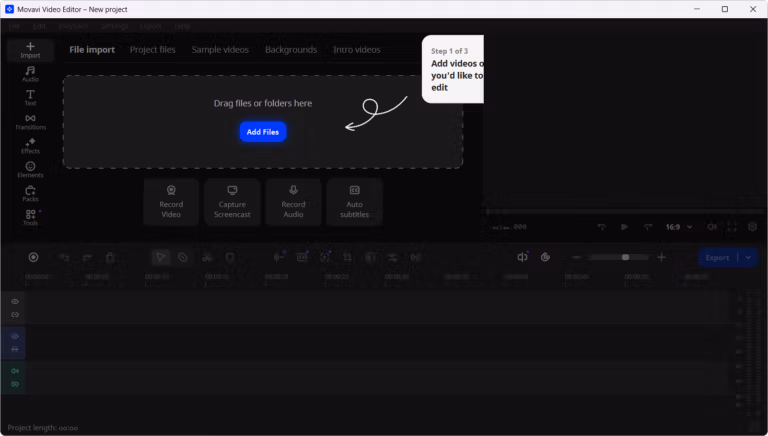Open the Help menu
The width and height of the screenshot is (768, 436).
tap(182, 26)
